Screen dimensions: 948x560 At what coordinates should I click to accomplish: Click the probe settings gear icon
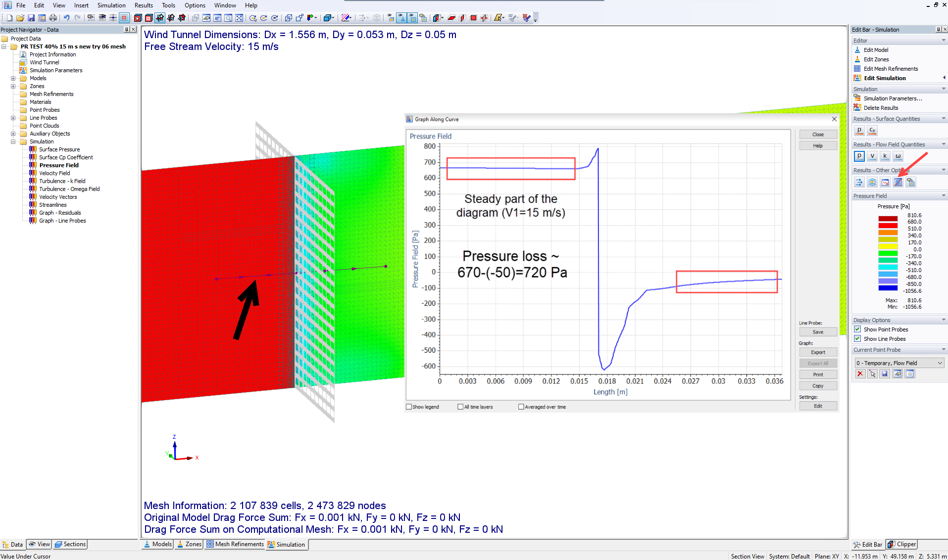coord(910,374)
